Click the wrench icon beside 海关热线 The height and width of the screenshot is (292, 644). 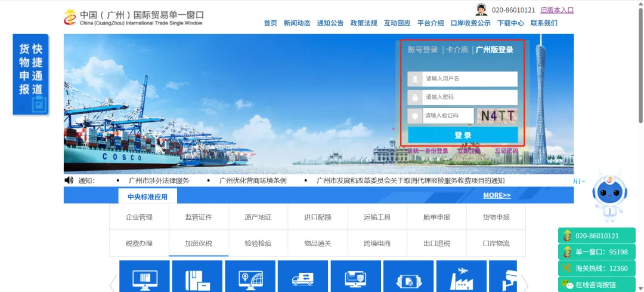[567, 268]
